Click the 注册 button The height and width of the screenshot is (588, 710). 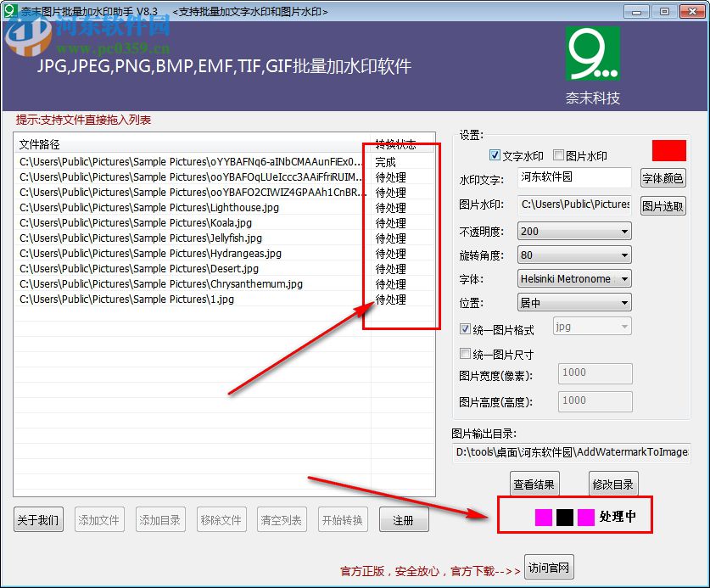pyautogui.click(x=404, y=519)
